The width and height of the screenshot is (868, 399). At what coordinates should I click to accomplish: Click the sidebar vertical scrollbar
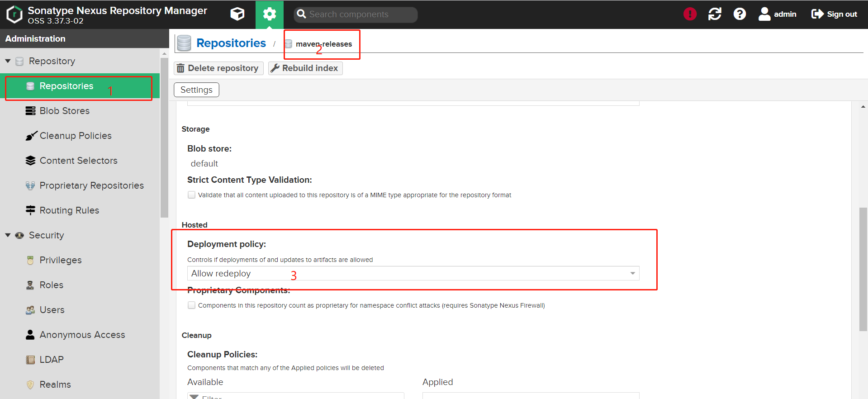(164, 138)
